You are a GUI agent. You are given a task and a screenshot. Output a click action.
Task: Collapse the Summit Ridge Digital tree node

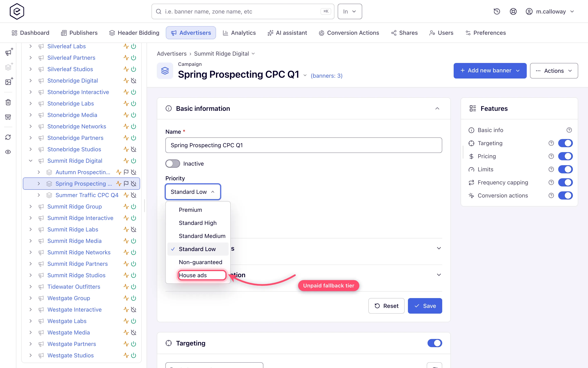click(x=31, y=161)
